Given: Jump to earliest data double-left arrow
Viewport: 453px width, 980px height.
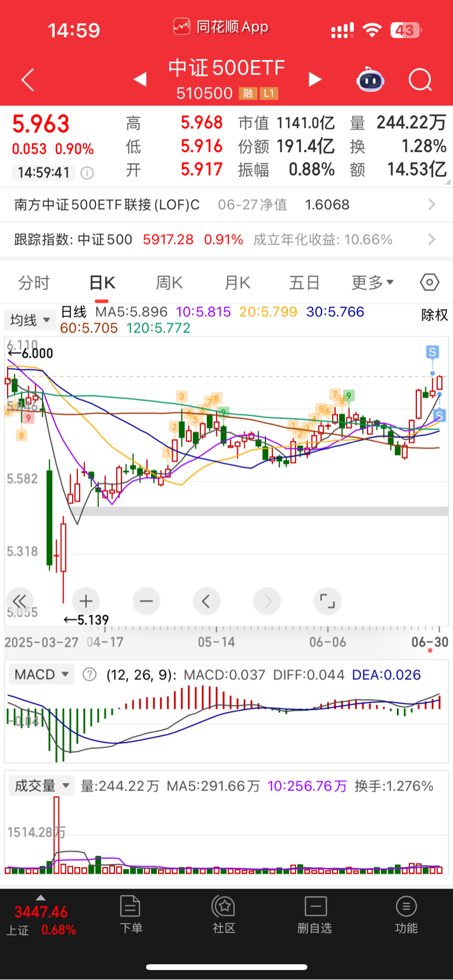Looking at the screenshot, I should 19,601.
